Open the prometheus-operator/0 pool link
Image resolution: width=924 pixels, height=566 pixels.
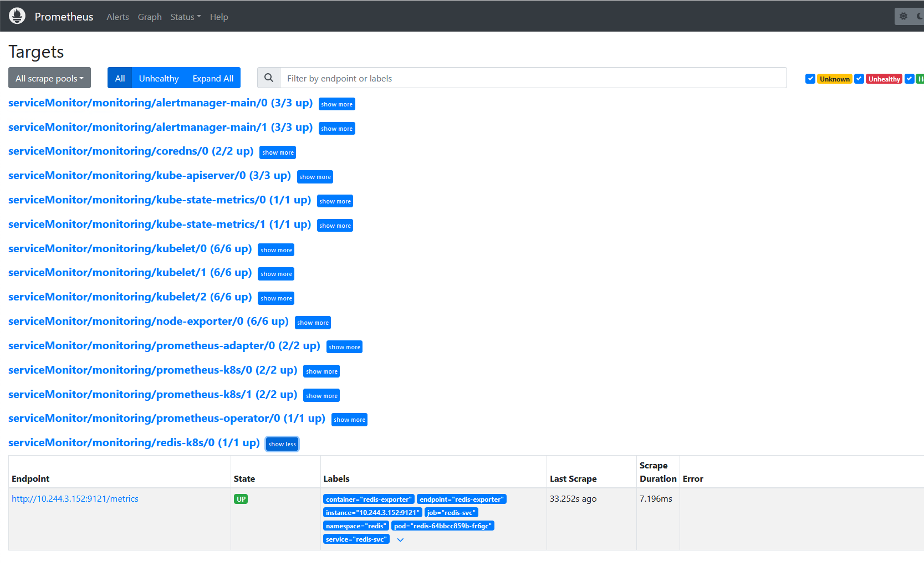pos(167,419)
